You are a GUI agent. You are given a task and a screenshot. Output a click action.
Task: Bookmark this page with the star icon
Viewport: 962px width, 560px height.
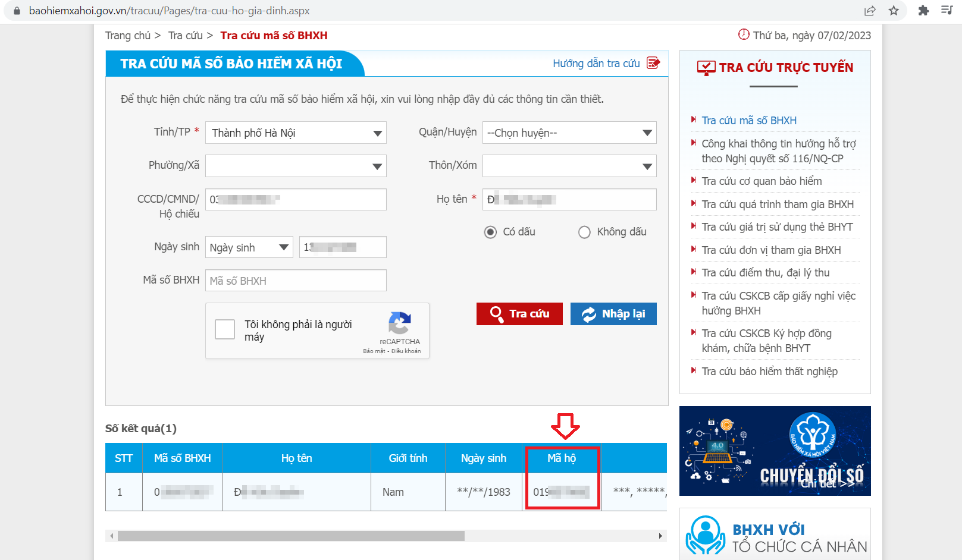click(x=894, y=11)
